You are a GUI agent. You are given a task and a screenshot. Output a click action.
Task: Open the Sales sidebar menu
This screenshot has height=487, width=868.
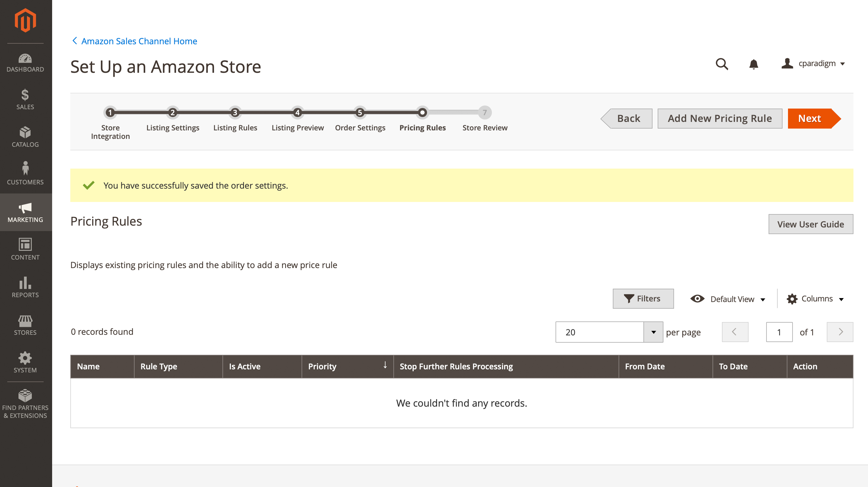25,99
